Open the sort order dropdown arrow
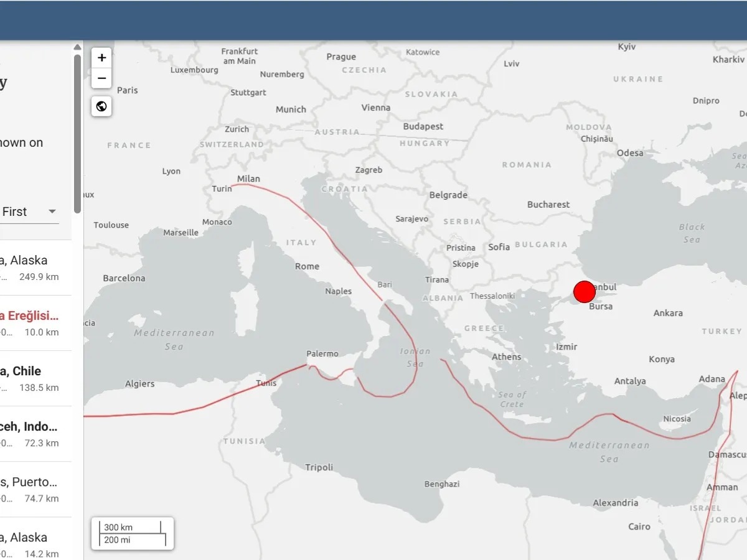 coord(52,212)
